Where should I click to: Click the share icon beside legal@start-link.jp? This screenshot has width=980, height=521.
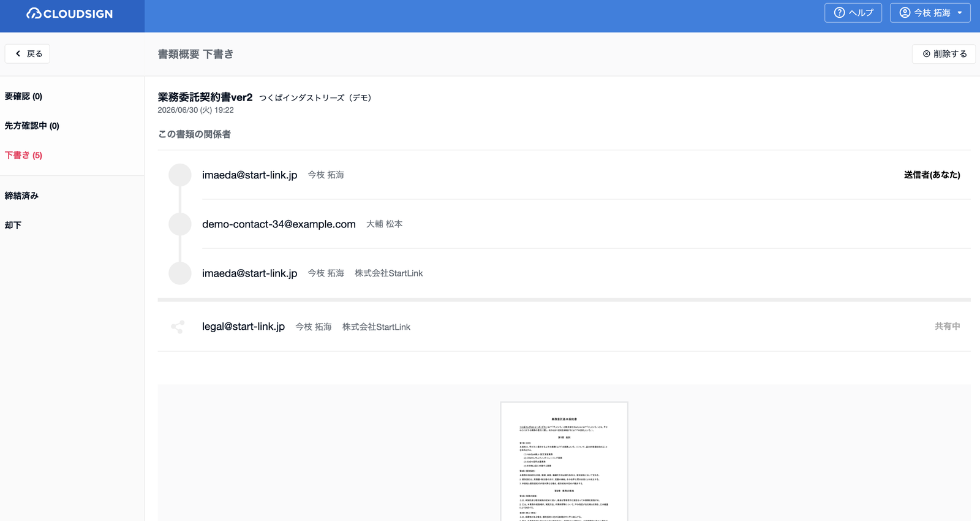(178, 327)
